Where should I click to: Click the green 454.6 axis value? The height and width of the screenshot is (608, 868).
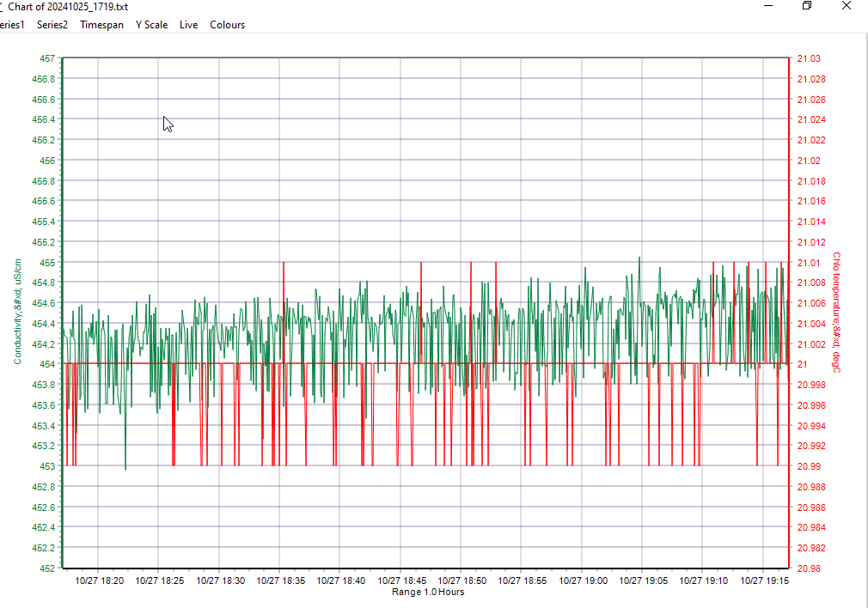pyautogui.click(x=44, y=303)
